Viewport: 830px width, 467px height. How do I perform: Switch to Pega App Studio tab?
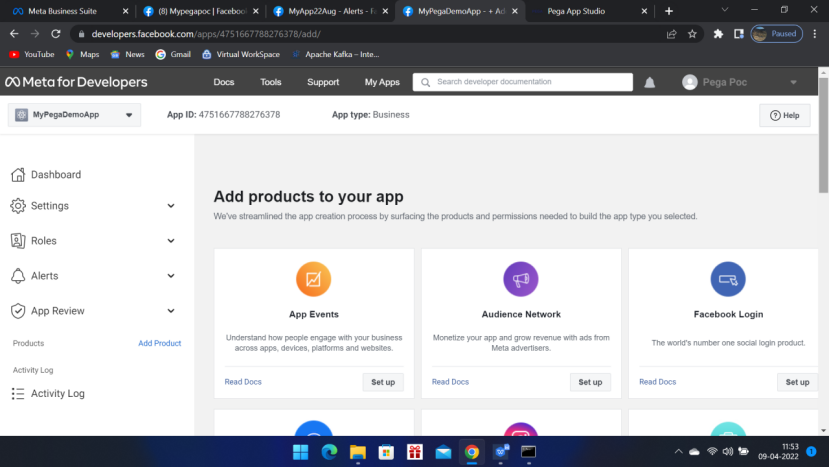click(576, 11)
